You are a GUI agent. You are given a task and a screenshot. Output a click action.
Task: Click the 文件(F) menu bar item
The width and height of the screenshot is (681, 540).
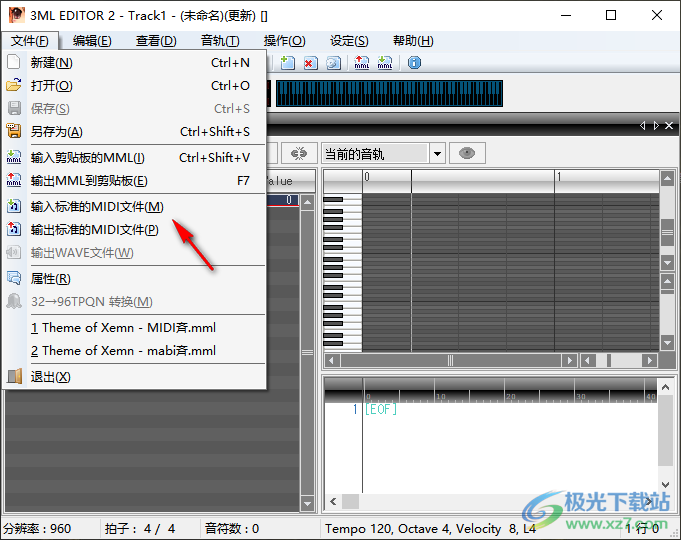[30, 41]
